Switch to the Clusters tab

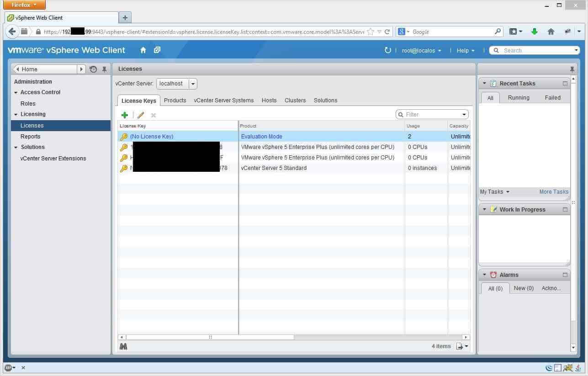[295, 101]
